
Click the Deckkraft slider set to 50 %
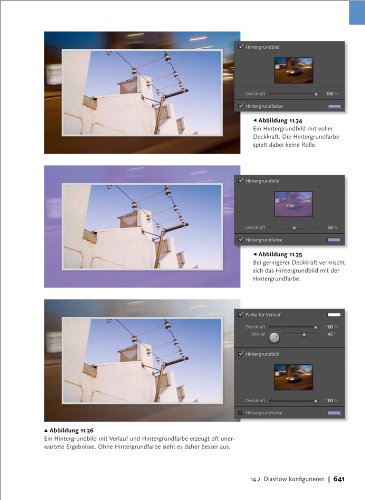click(294, 228)
